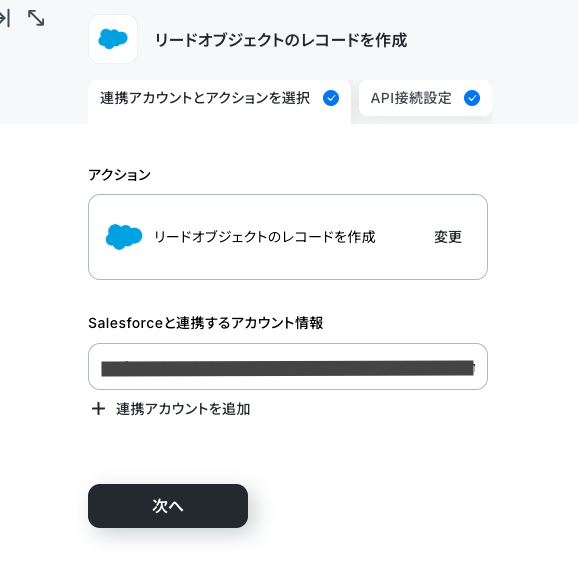This screenshot has width=578, height=580.
Task: Click the expand diagonal arrows icon
Action: 36,18
